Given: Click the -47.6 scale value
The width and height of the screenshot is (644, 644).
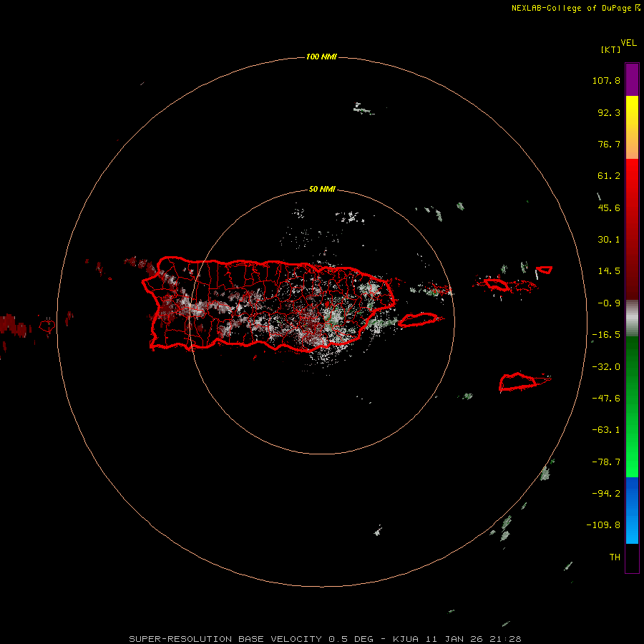Looking at the screenshot, I should (606, 399).
